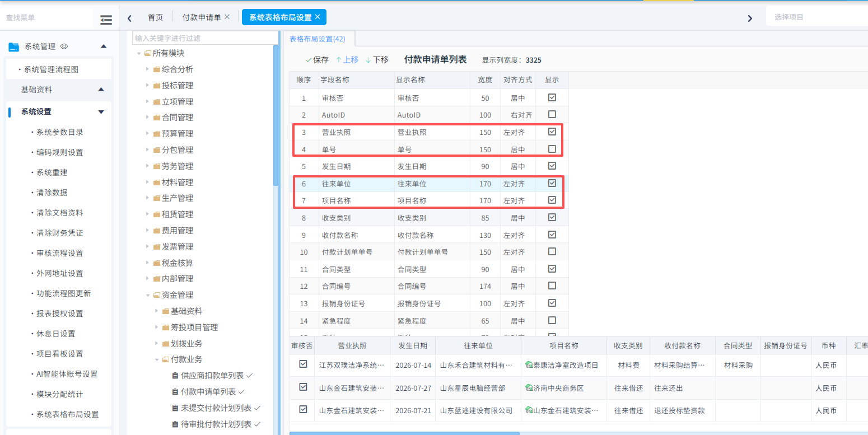
Task: Click the 材料管理 folder icon
Action: pyautogui.click(x=157, y=183)
